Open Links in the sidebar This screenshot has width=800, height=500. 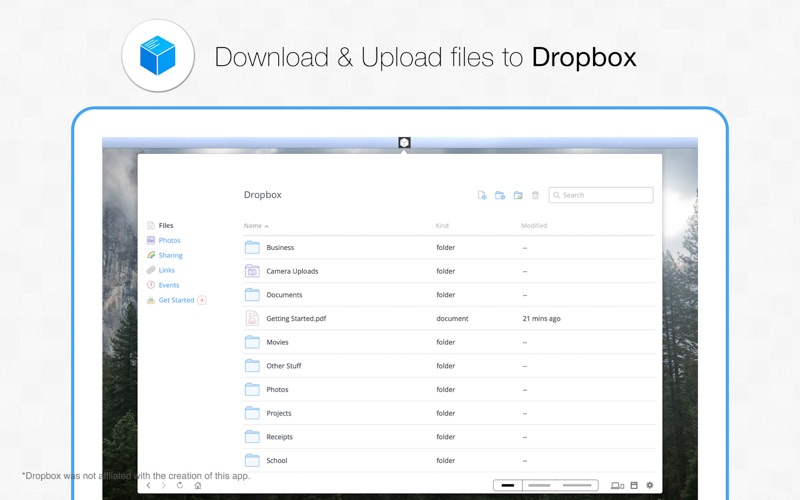[x=166, y=270]
